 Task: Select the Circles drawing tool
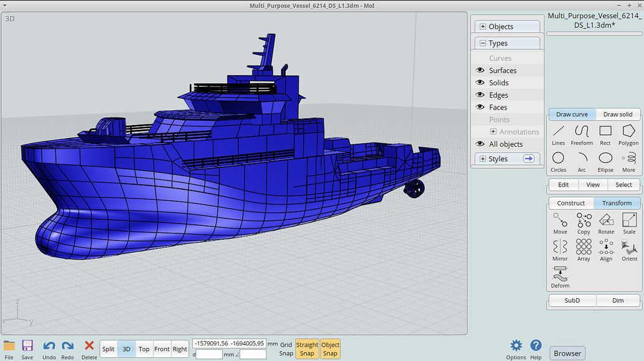(x=558, y=162)
